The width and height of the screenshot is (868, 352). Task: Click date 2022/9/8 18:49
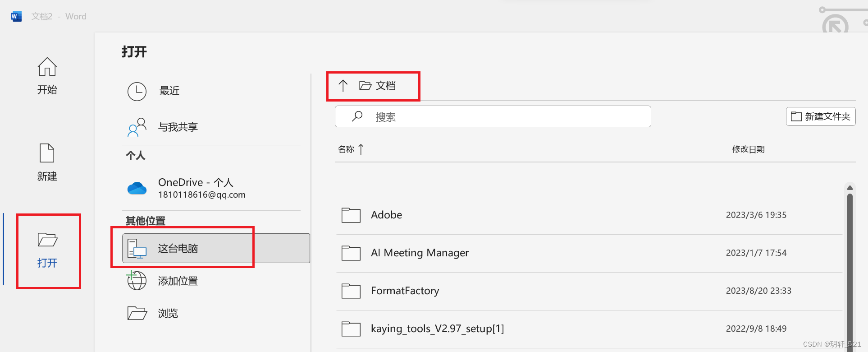[756, 329]
